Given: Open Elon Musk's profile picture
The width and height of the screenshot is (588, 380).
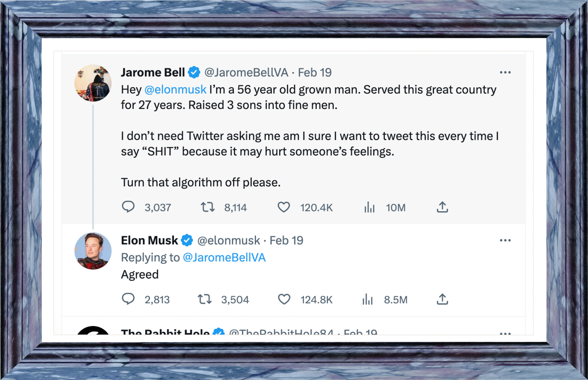Looking at the screenshot, I should pyautogui.click(x=93, y=251).
